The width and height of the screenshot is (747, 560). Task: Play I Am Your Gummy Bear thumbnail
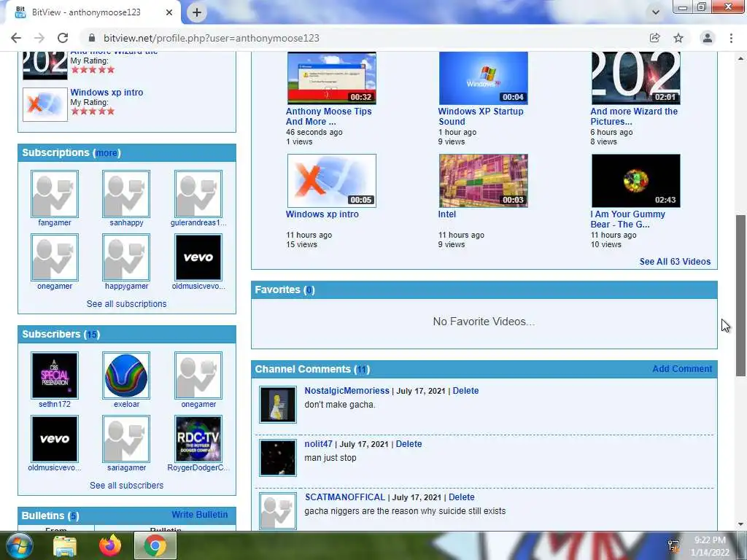pos(636,181)
